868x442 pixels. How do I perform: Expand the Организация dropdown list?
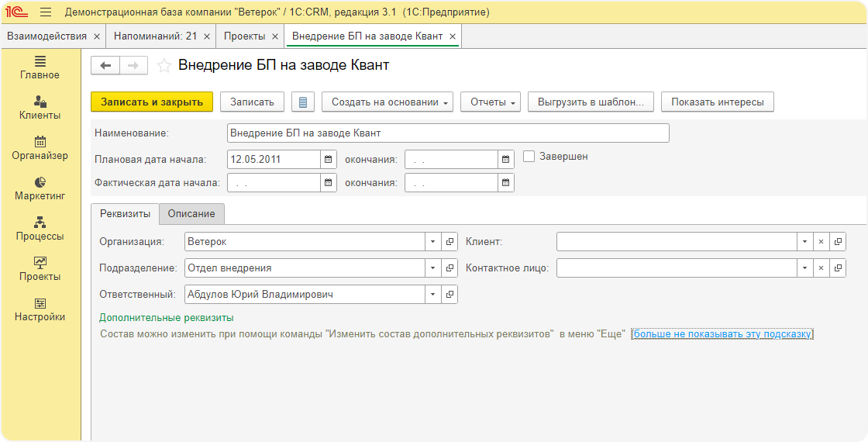(433, 241)
